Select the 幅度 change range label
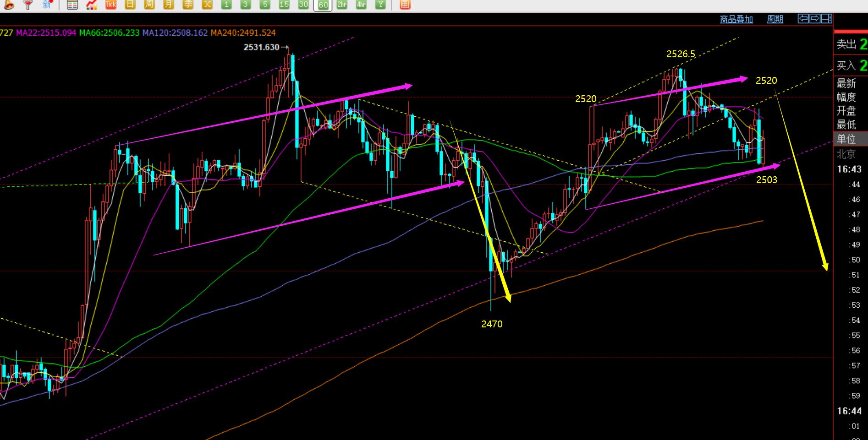Viewport: 868px width, 440px height. [846, 97]
